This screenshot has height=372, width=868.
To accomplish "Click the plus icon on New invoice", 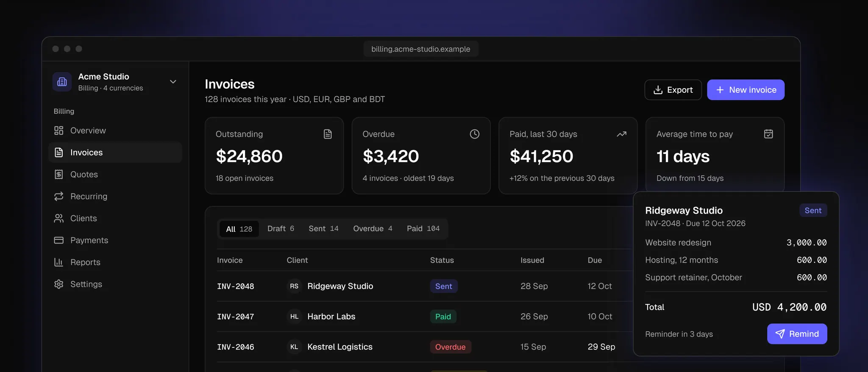I will 720,90.
